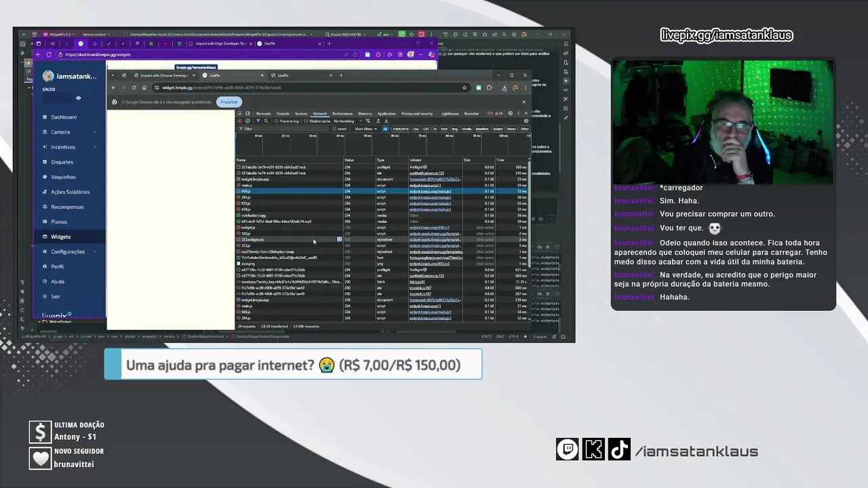
Task: Open search in the DevTools Network panel
Action: click(x=267, y=121)
